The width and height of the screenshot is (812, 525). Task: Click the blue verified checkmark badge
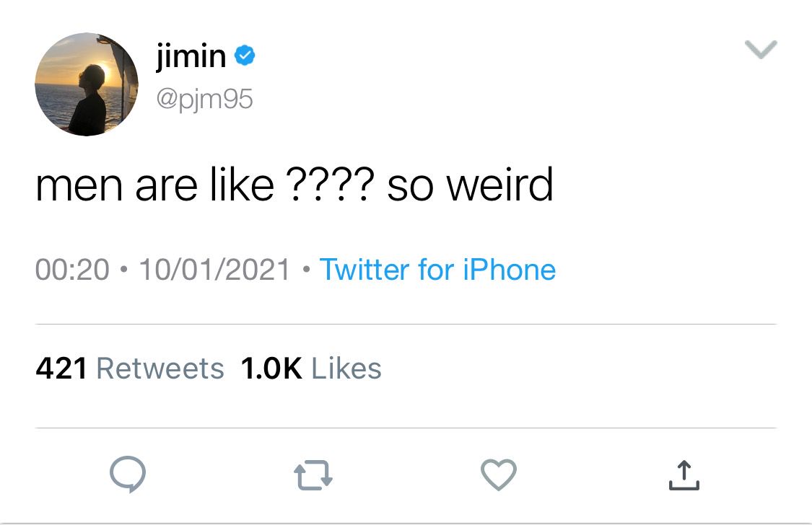[245, 56]
